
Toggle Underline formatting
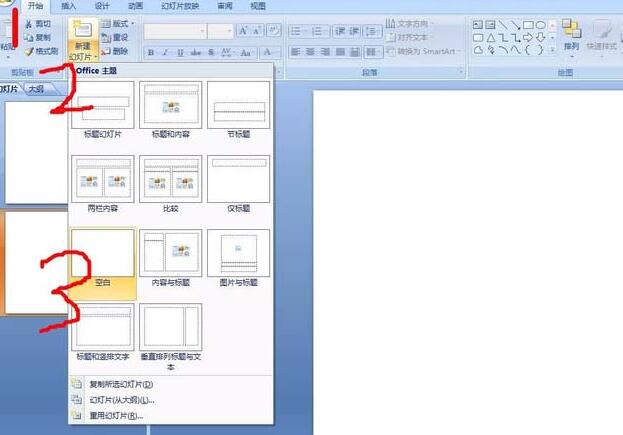pos(180,52)
